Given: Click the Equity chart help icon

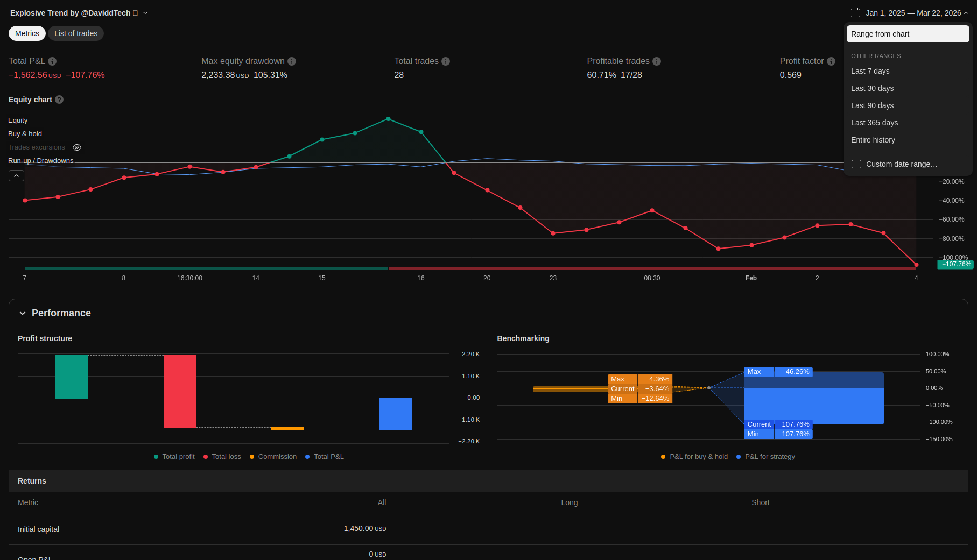Looking at the screenshot, I should click(59, 100).
